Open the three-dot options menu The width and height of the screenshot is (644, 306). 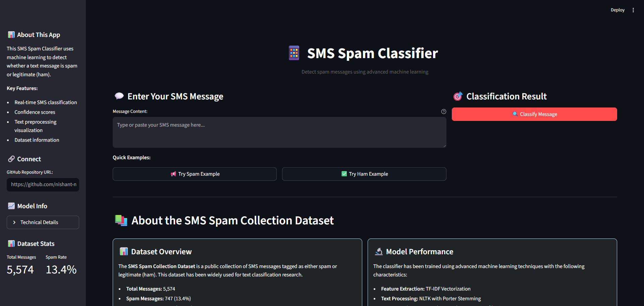pyautogui.click(x=633, y=10)
